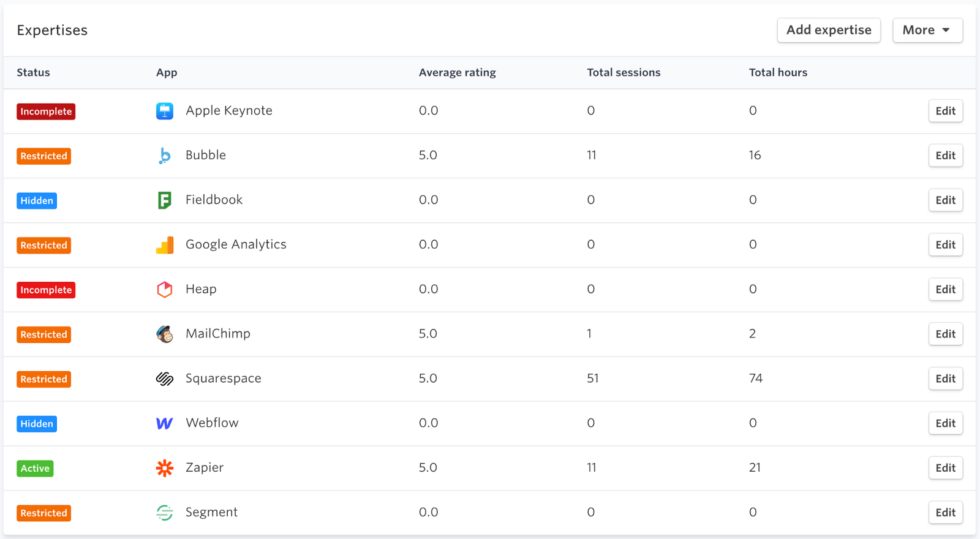Edit the Apple Keynote expertise
Image resolution: width=980 pixels, height=539 pixels.
[x=945, y=111]
